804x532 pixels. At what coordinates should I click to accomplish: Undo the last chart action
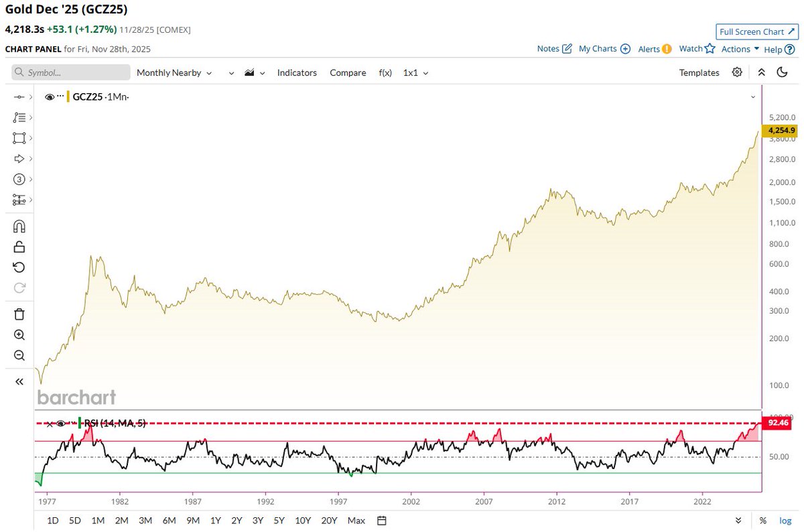coord(19,267)
